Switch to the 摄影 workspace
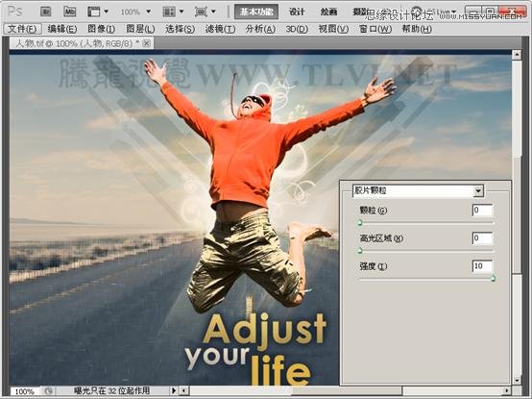This screenshot has height=399, width=532. click(360, 12)
